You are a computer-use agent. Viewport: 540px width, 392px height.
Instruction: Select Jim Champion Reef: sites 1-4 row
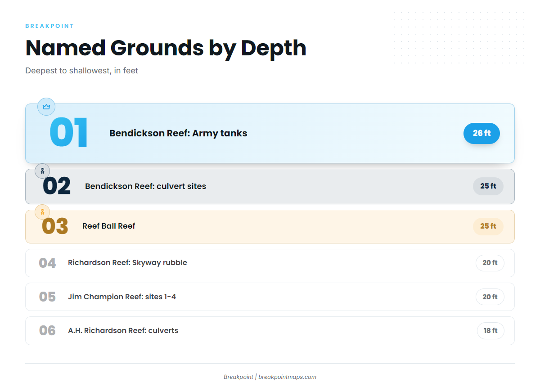(270, 297)
